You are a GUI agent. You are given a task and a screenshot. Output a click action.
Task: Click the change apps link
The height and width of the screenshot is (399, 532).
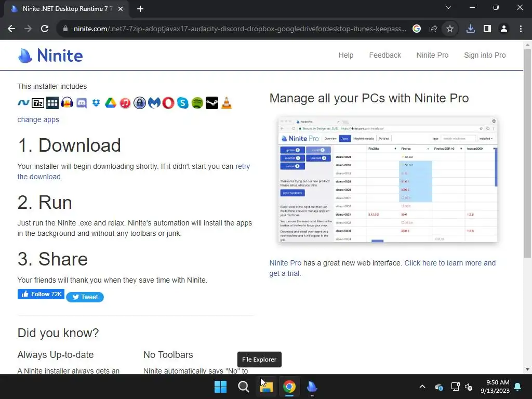coord(38,119)
